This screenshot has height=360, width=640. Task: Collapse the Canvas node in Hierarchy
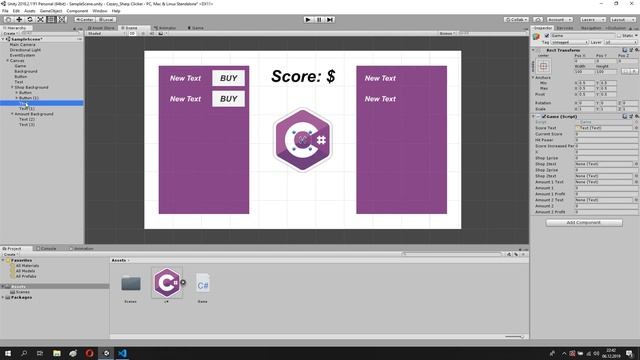click(7, 60)
